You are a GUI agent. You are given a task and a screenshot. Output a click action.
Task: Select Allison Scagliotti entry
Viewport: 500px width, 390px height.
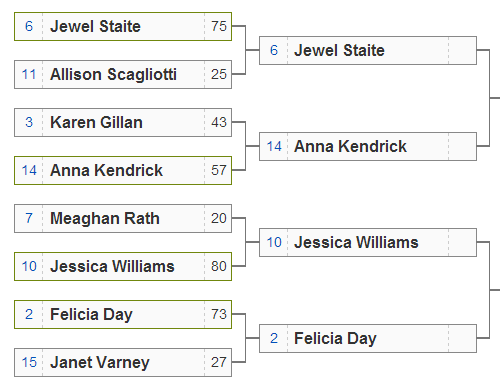(123, 75)
